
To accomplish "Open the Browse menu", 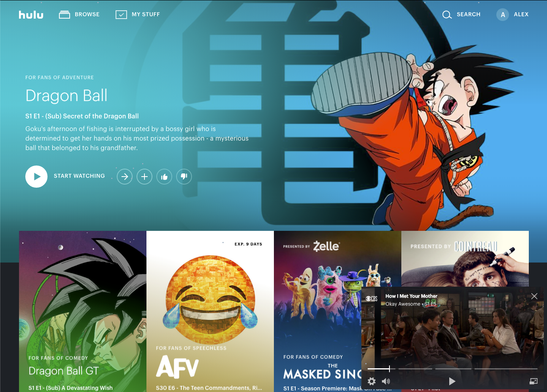I will (79, 14).
